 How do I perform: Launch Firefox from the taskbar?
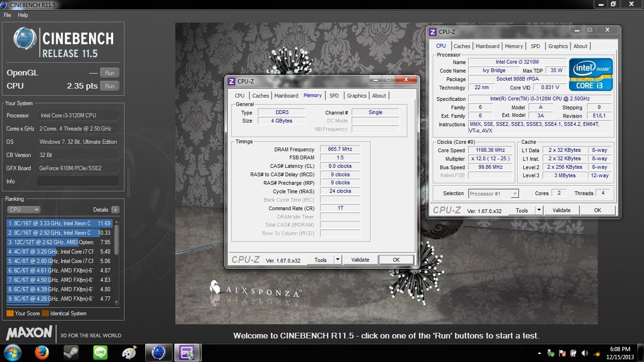click(42, 353)
